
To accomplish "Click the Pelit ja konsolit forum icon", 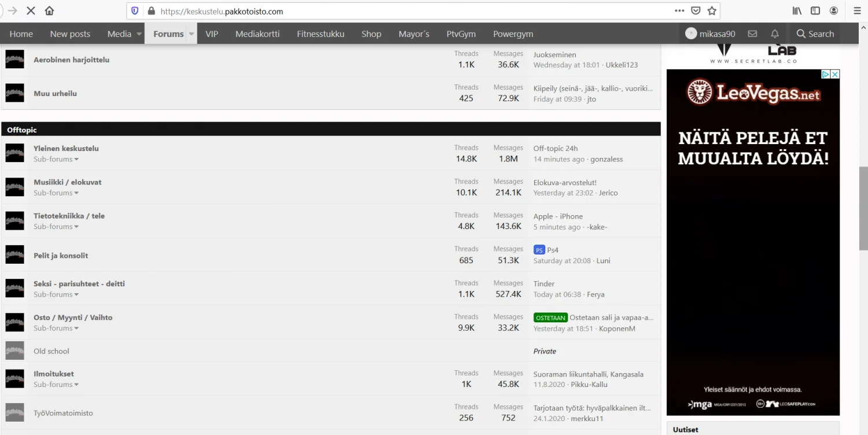I will click(15, 255).
